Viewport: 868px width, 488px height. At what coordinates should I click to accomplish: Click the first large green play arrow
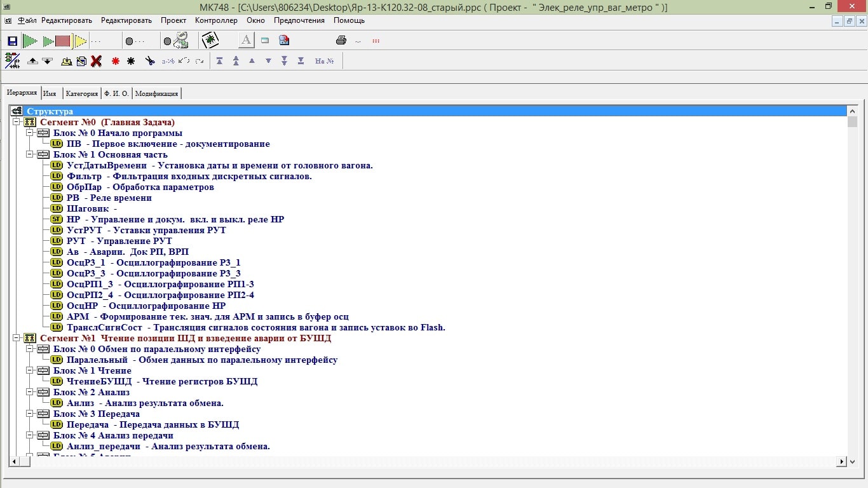[29, 41]
